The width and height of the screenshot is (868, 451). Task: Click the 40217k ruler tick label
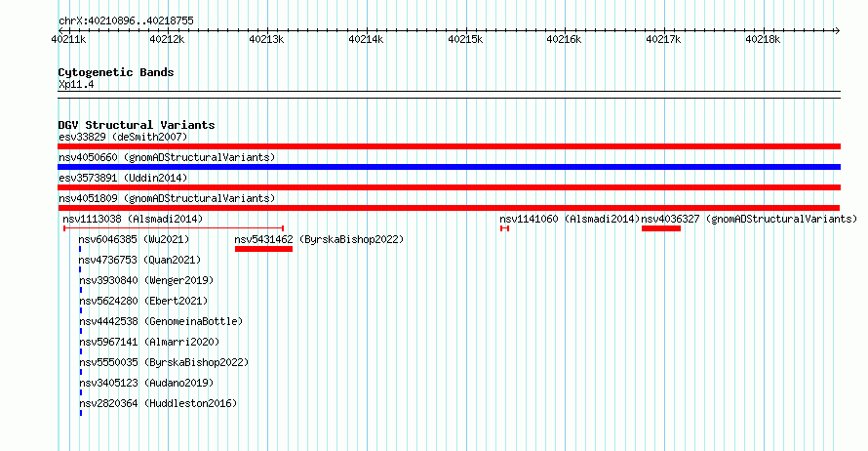pyautogui.click(x=663, y=39)
